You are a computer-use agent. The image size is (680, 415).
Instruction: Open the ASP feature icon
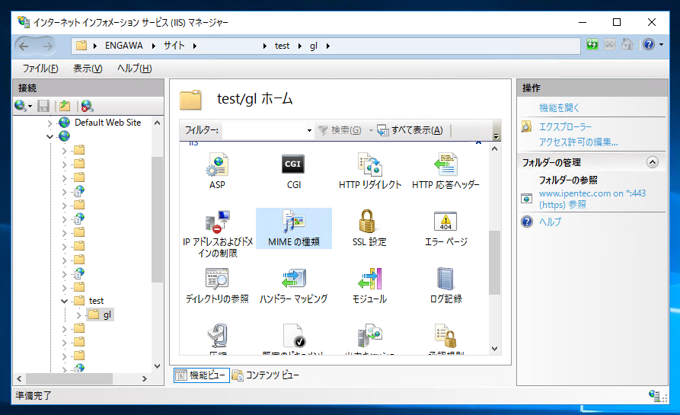pyautogui.click(x=217, y=171)
